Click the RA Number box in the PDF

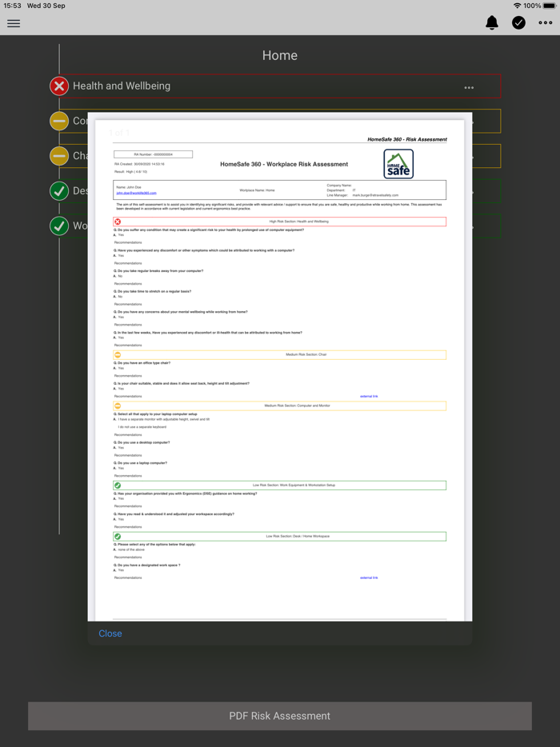153,154
